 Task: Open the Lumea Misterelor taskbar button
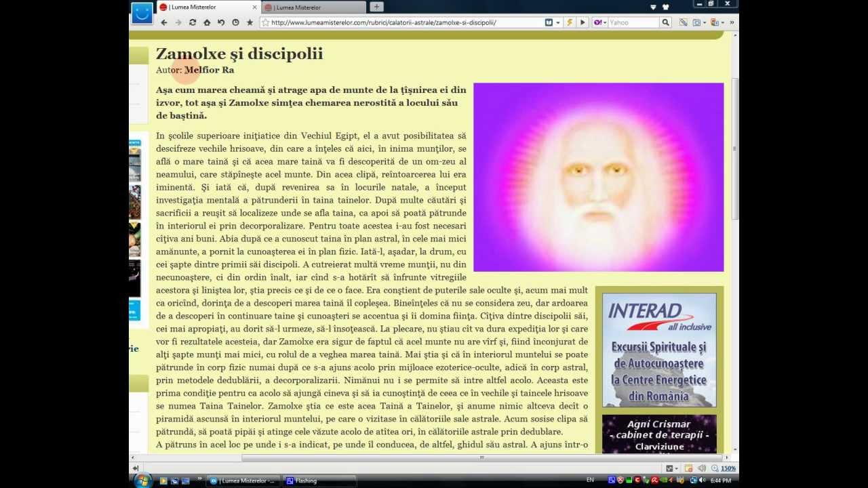(x=243, y=481)
